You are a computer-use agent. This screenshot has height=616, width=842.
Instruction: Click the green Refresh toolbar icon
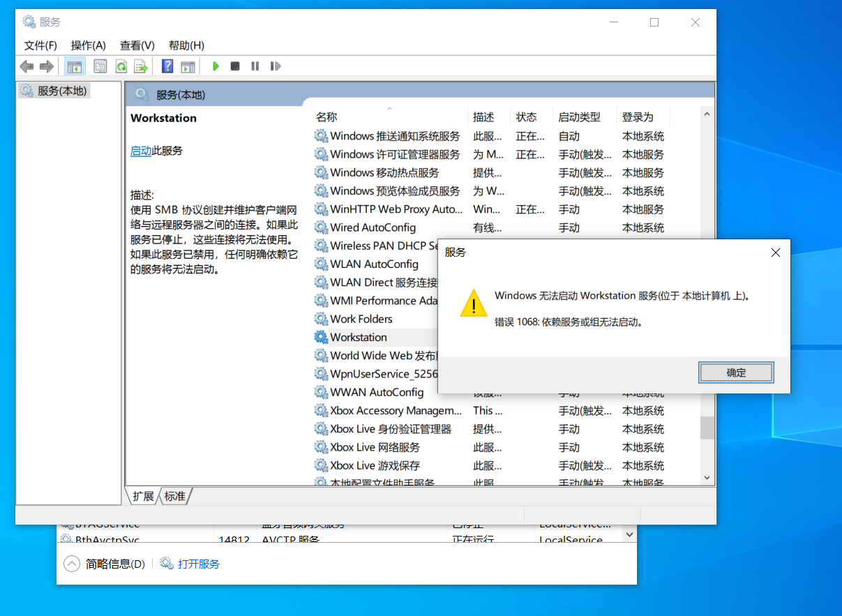121,66
